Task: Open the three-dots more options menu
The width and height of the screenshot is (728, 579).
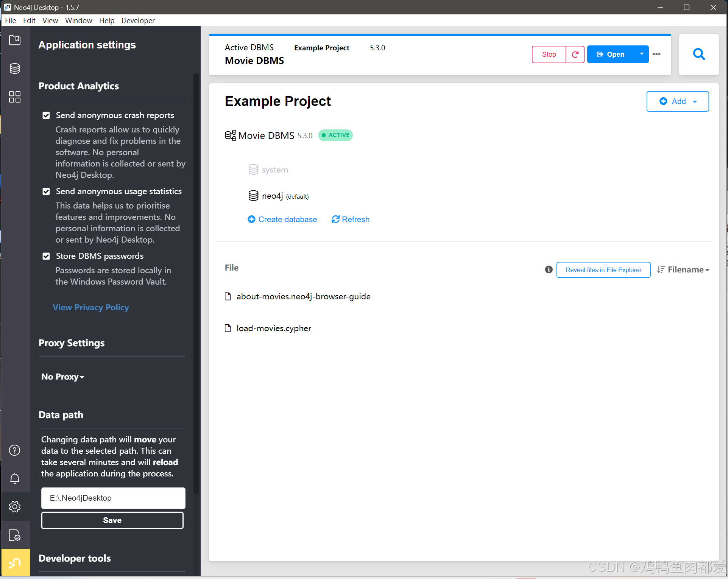Action: [657, 54]
